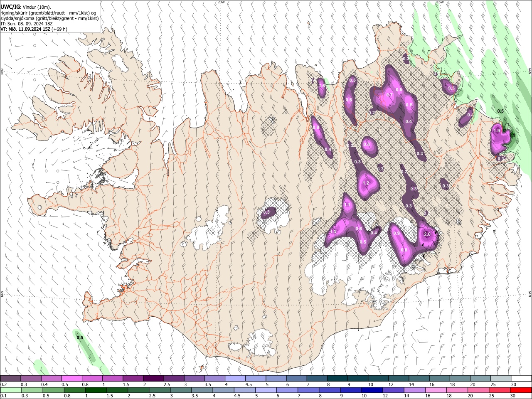Click the crimson 25 swatch in lower legend

(500, 390)
